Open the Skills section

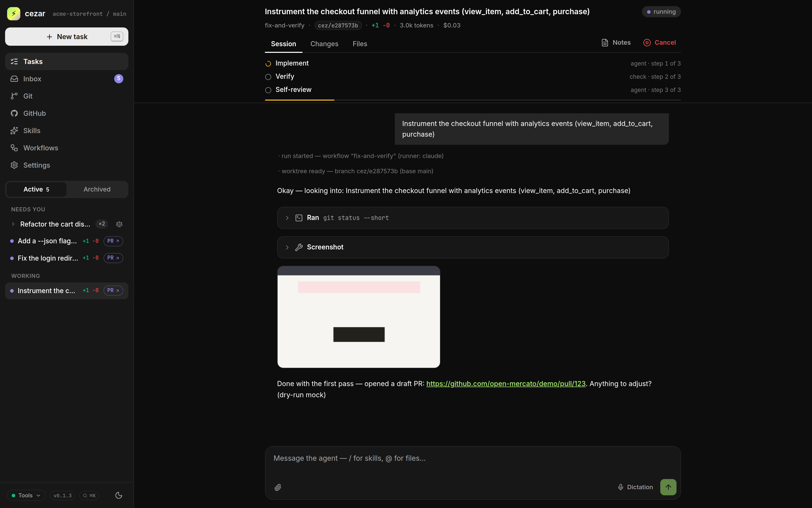[66, 131]
